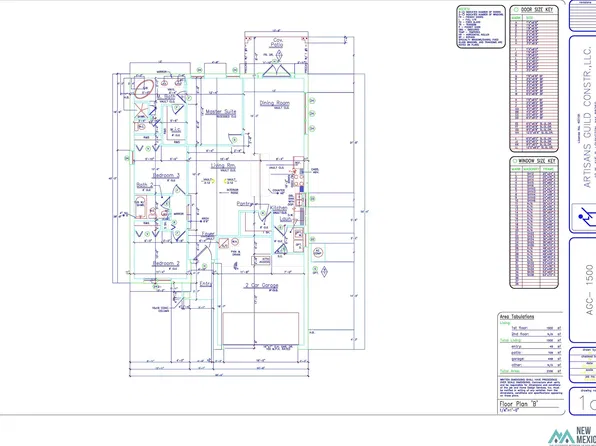Click the Artisans Guild logo in title block
Screen dimensions: 596x446
[x=585, y=217]
